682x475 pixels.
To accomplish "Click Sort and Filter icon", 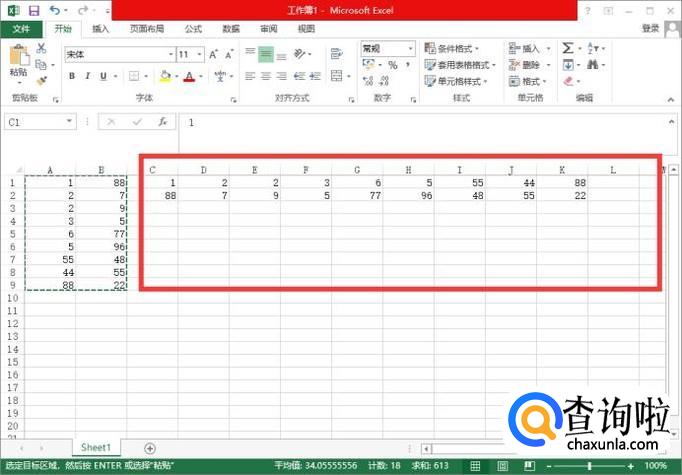I will (592, 48).
